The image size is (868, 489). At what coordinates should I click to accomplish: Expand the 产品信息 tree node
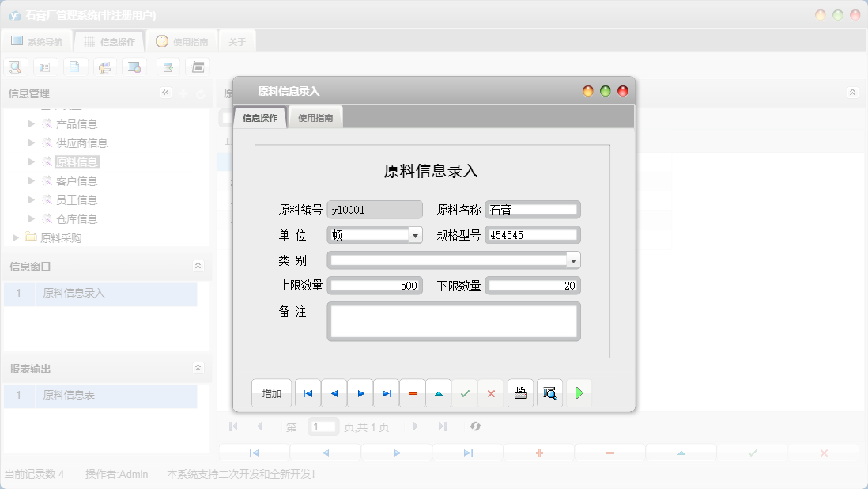(32, 123)
